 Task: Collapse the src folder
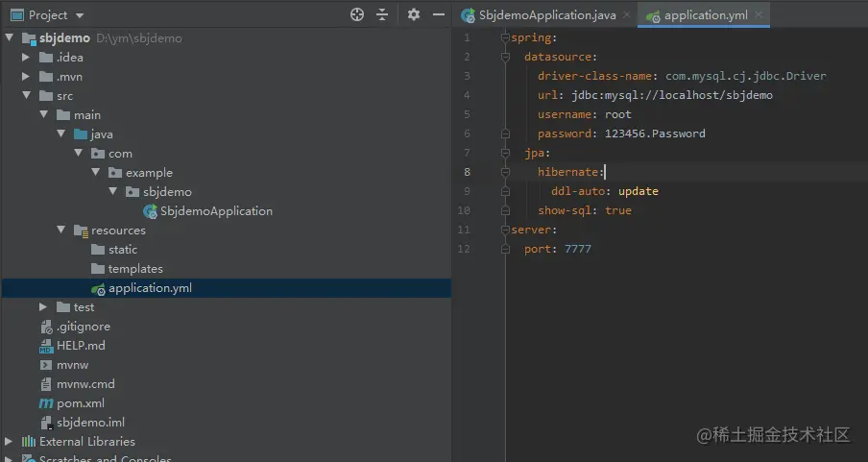point(27,95)
